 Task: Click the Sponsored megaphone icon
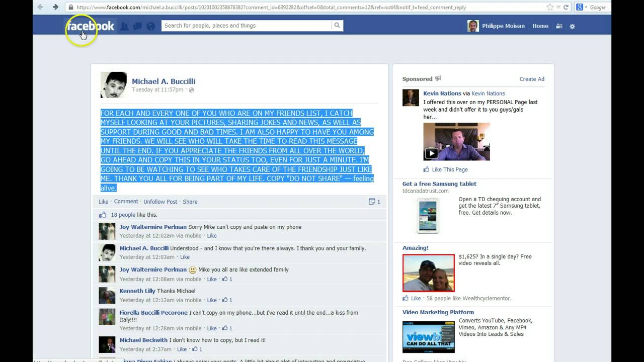pos(438,78)
